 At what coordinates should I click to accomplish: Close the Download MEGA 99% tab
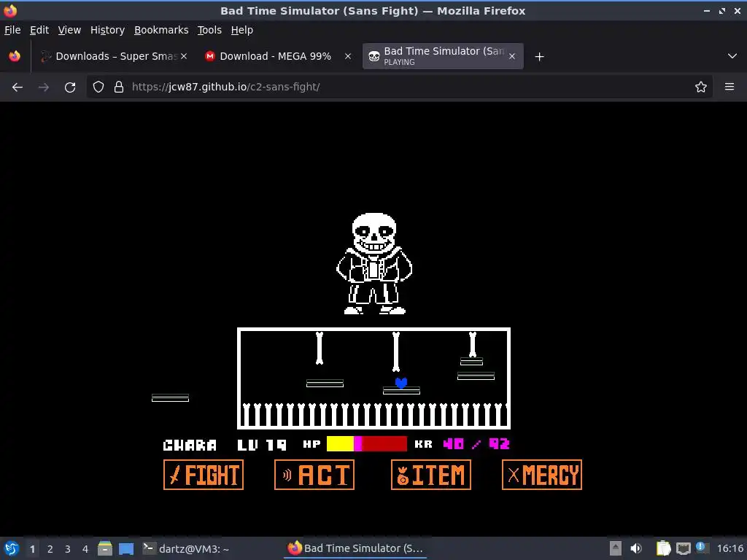pos(348,56)
